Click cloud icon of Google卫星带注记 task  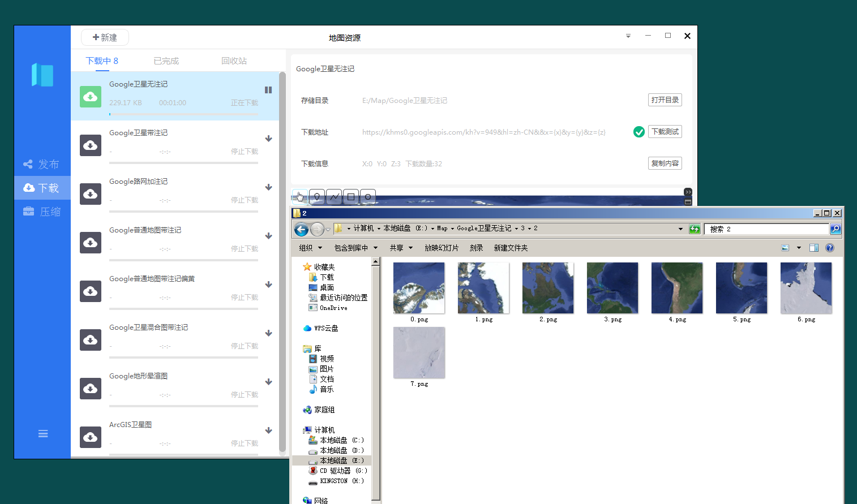[x=91, y=145]
